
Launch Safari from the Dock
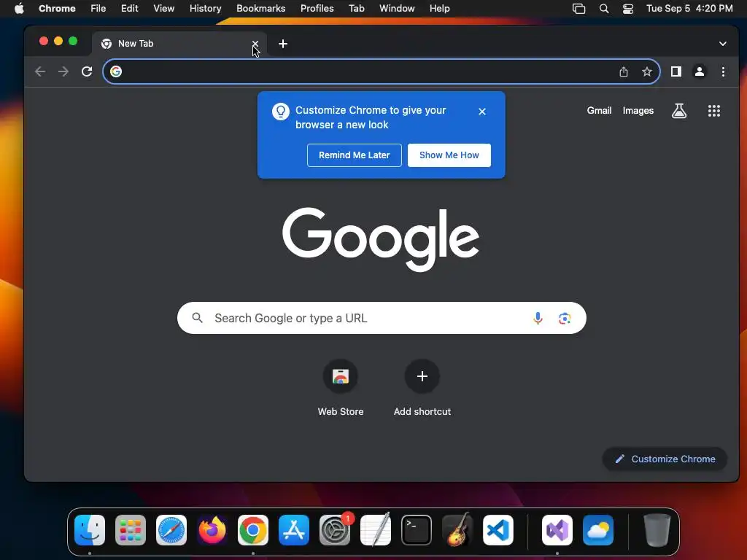[x=171, y=530]
